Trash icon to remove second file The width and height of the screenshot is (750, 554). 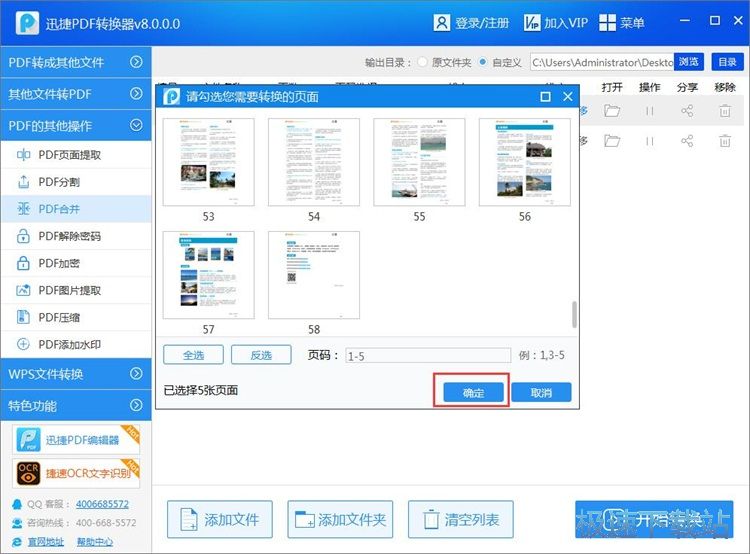[725, 141]
